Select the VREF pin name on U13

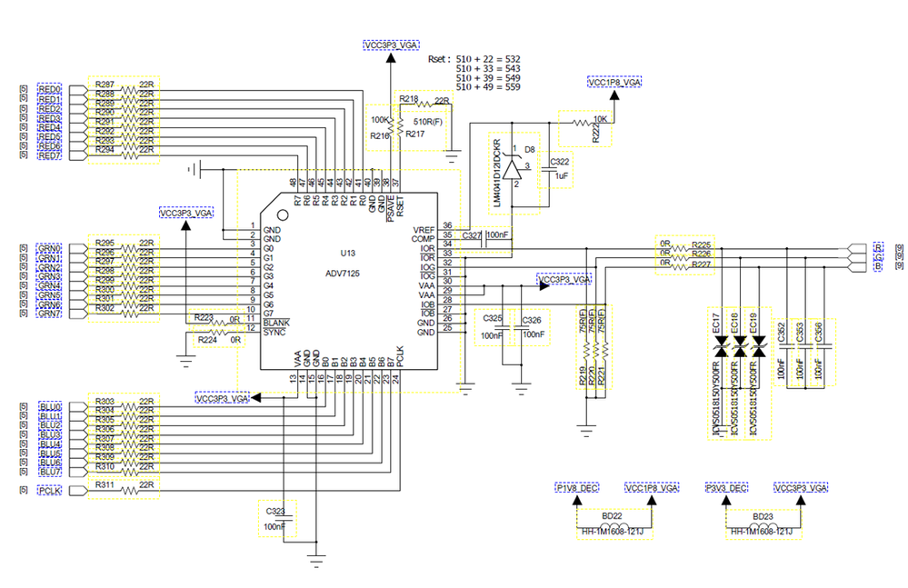424,230
